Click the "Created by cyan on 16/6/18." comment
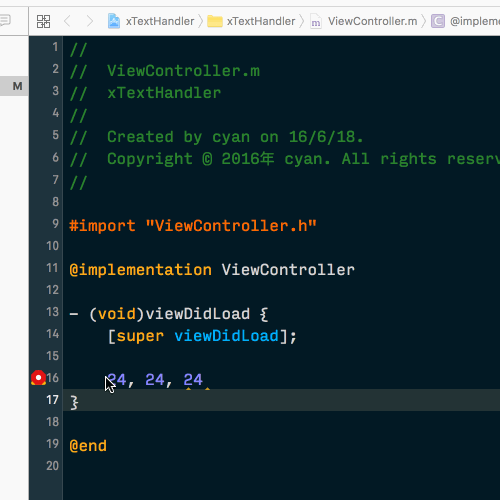Image resolution: width=500 pixels, height=500 pixels. click(235, 137)
